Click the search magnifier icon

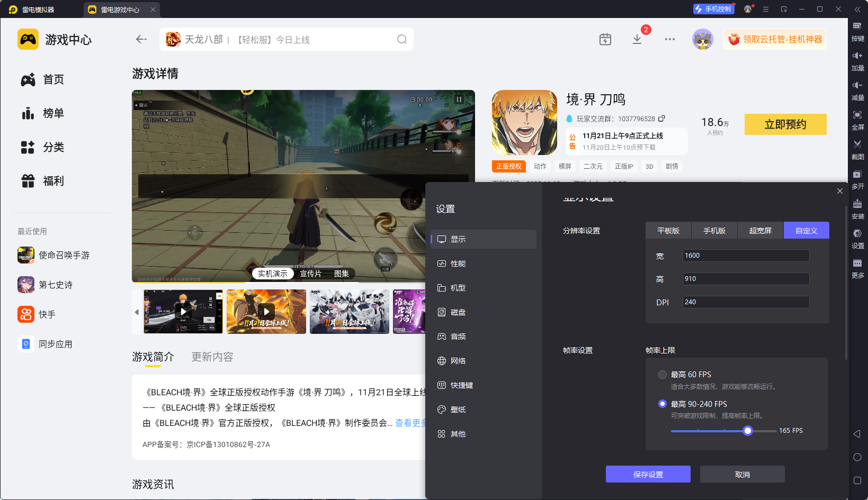coord(402,40)
